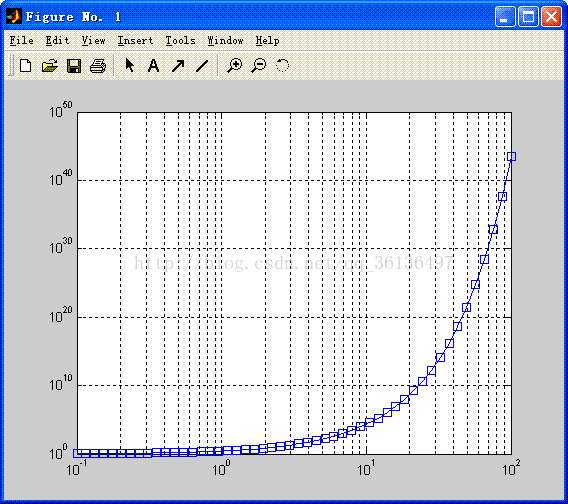Save the figure with the floppy disk icon
The width and height of the screenshot is (568, 504).
74,66
